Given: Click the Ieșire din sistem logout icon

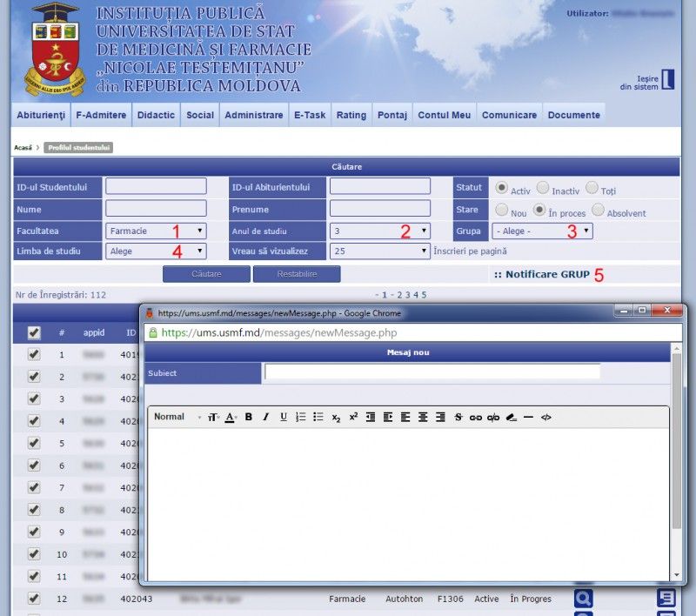Looking at the screenshot, I should point(667,79).
